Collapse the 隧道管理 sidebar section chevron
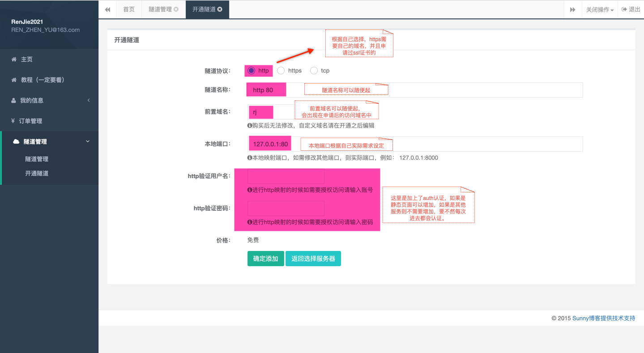644x353 pixels. click(x=88, y=141)
